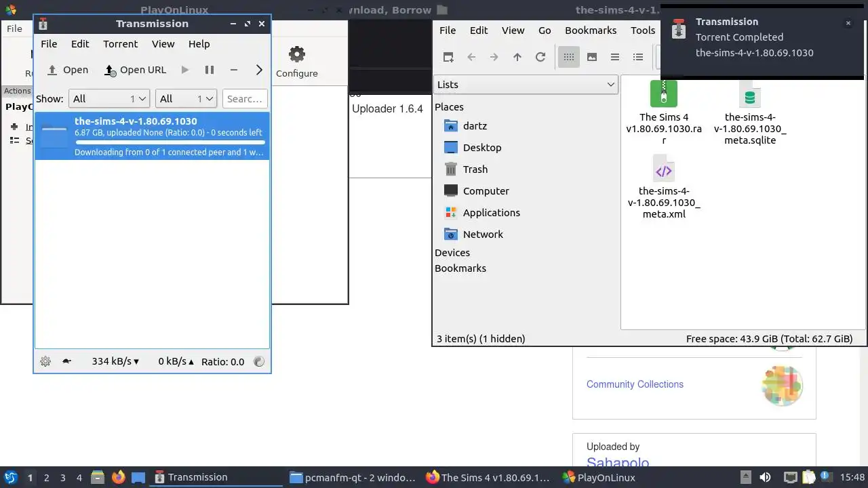Switch to workspace 3
This screenshot has width=868, height=488.
[x=62, y=478]
